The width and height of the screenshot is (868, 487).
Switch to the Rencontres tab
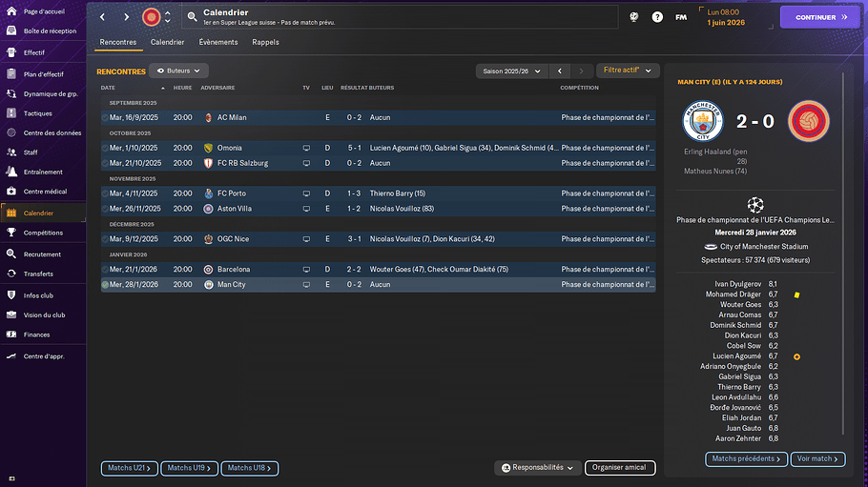[x=118, y=42]
